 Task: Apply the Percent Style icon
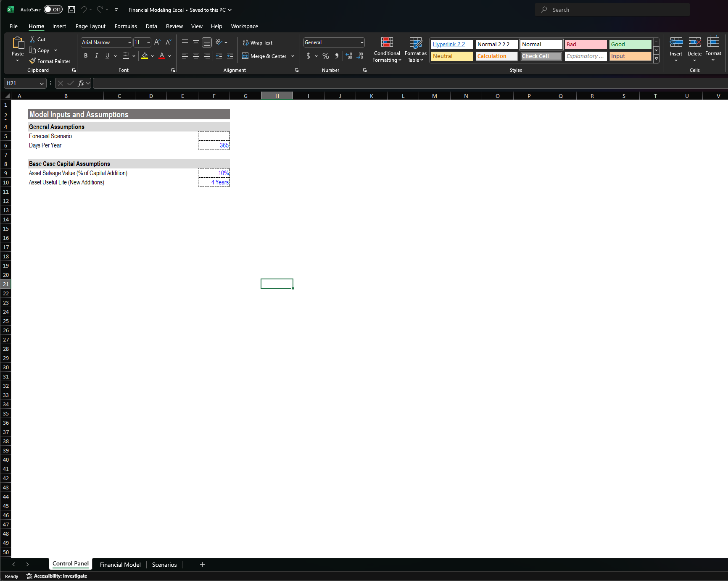(325, 55)
